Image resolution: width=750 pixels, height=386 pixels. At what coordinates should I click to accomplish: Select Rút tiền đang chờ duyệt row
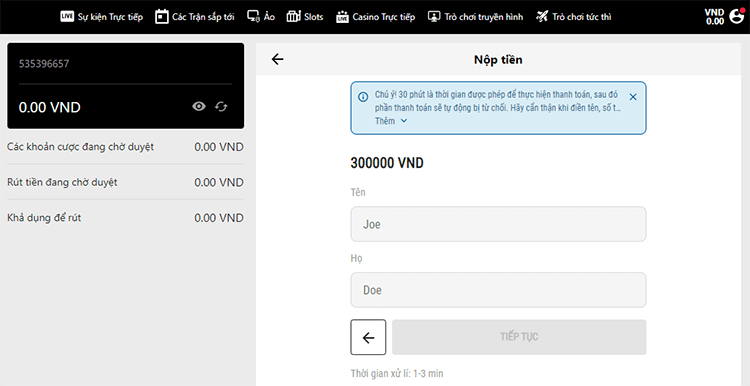tap(125, 182)
